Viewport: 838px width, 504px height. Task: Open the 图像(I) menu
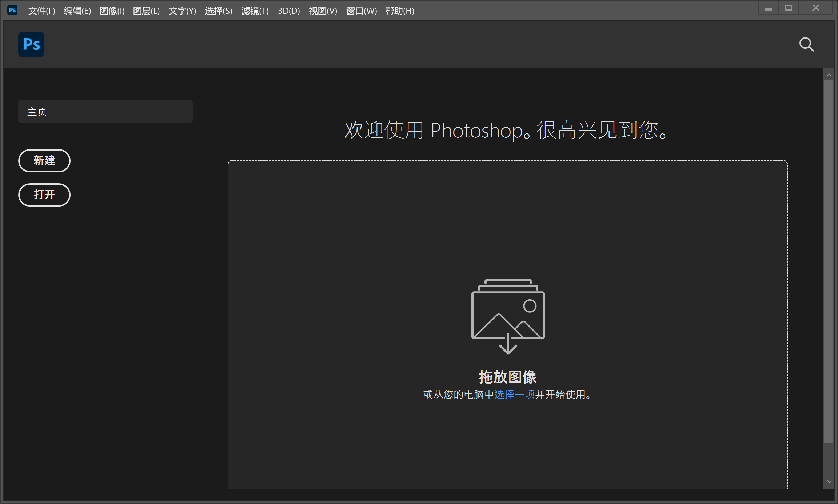pyautogui.click(x=112, y=11)
